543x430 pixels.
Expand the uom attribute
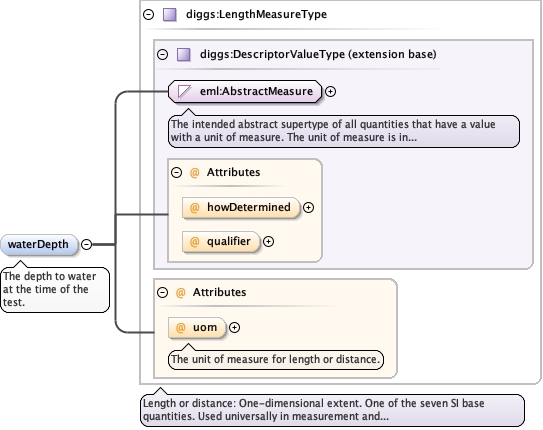[234, 328]
